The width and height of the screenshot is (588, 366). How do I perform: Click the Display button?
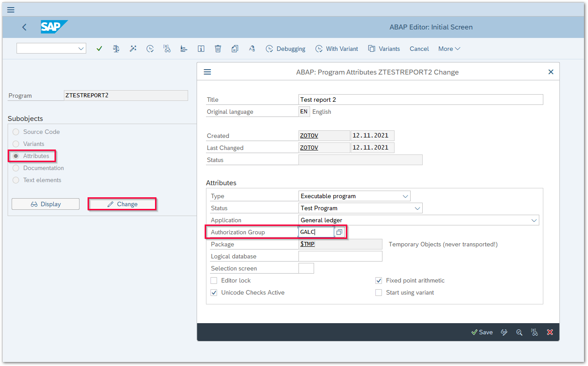click(46, 204)
